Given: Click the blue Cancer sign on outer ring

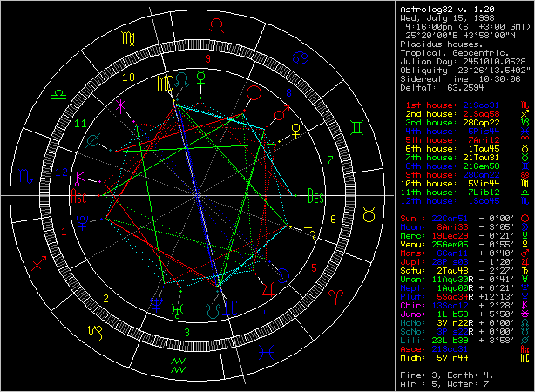Looking at the screenshot, I should click(x=301, y=58).
